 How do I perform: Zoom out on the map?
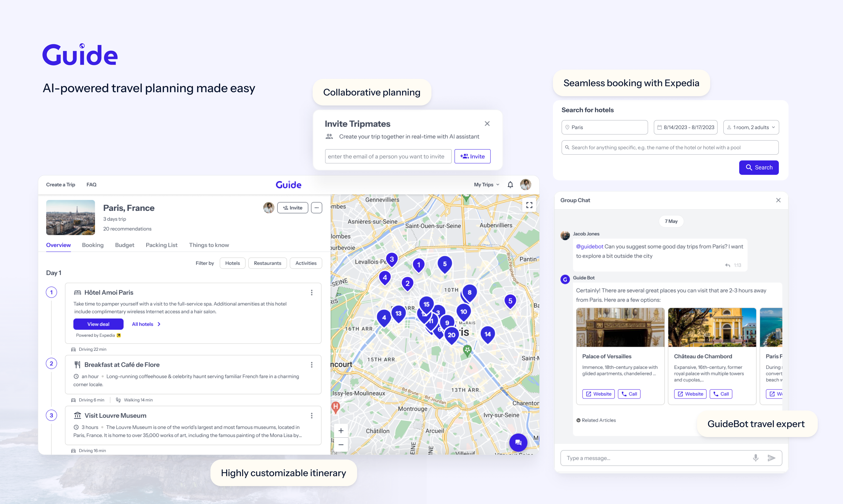341,445
